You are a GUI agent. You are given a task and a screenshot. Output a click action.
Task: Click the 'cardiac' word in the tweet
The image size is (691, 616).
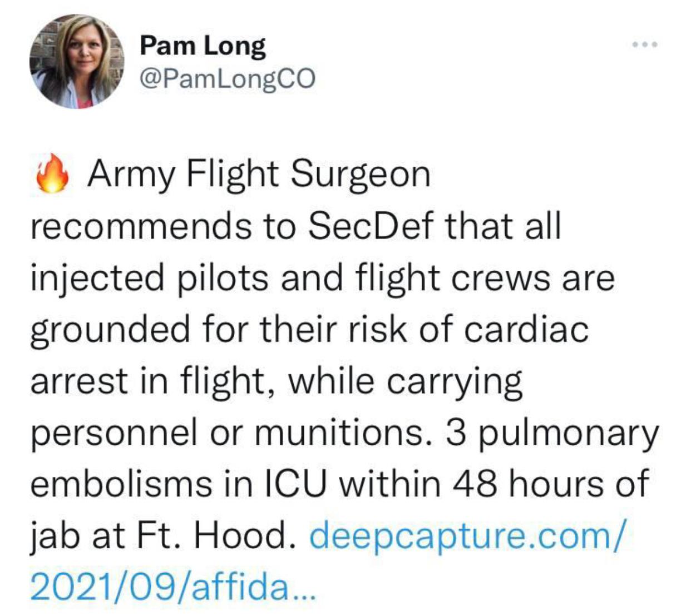526,329
